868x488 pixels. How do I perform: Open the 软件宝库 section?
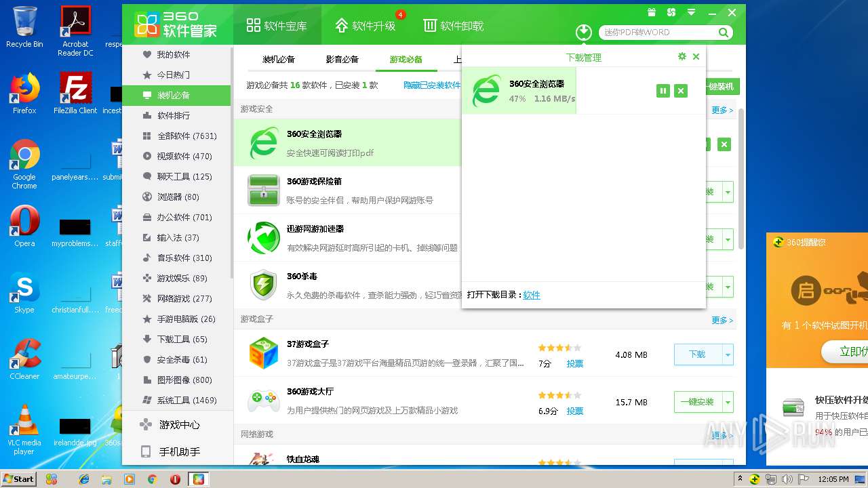(x=277, y=26)
